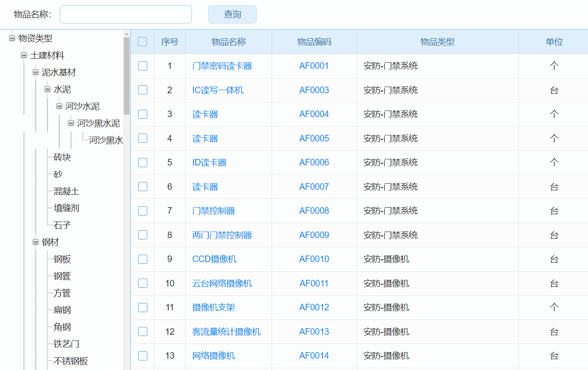Image resolution: width=588 pixels, height=370 pixels.
Task: Collapse the 泥水基材 tree node
Action: 36,72
